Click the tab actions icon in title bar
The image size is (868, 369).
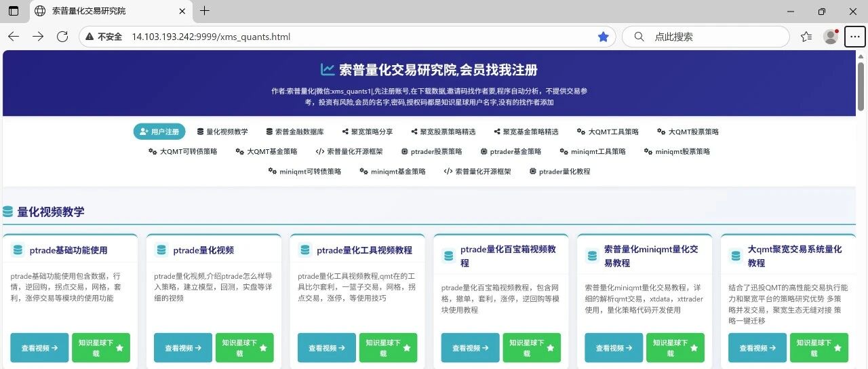point(14,11)
